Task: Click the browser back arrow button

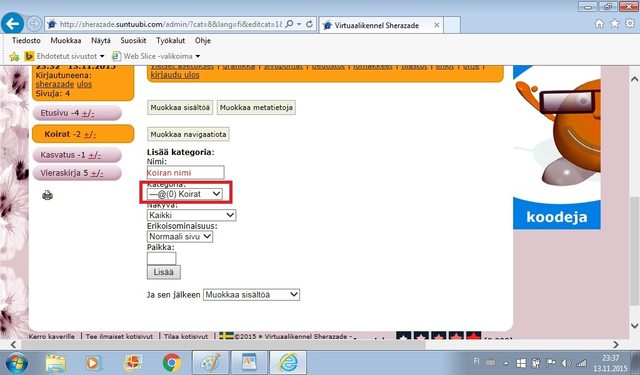Action: (13, 24)
